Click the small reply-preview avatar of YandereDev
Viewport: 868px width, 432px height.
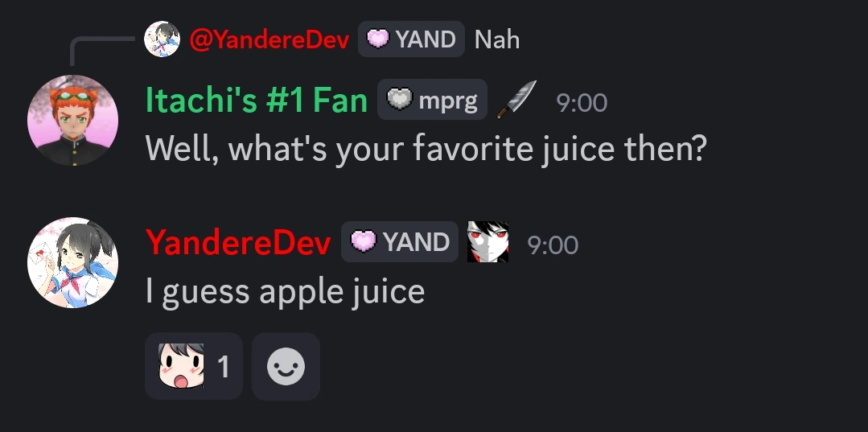[162, 39]
